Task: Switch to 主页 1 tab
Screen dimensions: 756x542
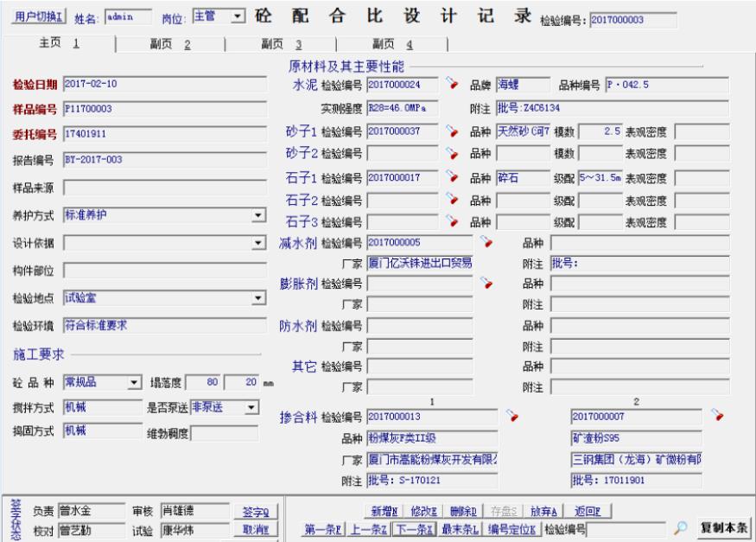Action: (x=59, y=43)
